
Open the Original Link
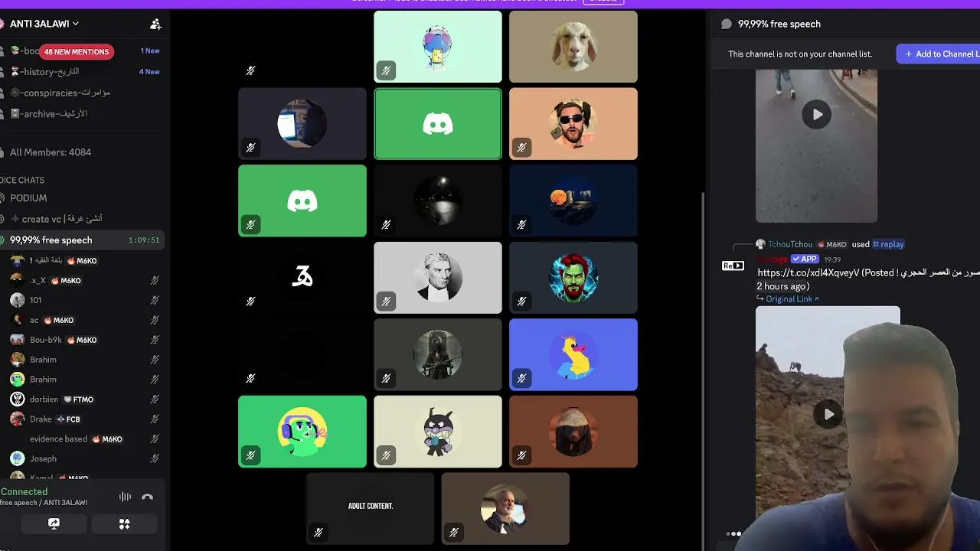789,299
